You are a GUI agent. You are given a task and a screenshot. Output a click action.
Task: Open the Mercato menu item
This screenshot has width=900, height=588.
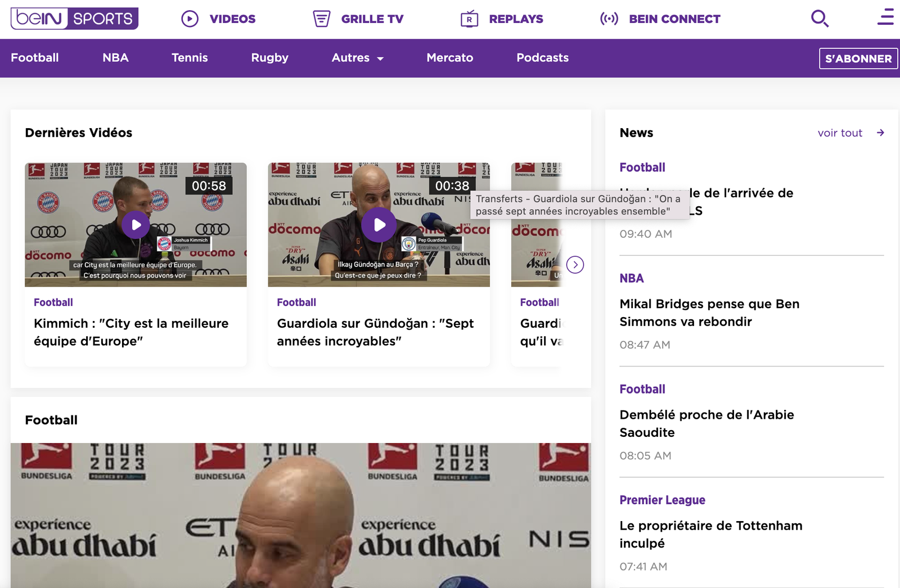[449, 58]
